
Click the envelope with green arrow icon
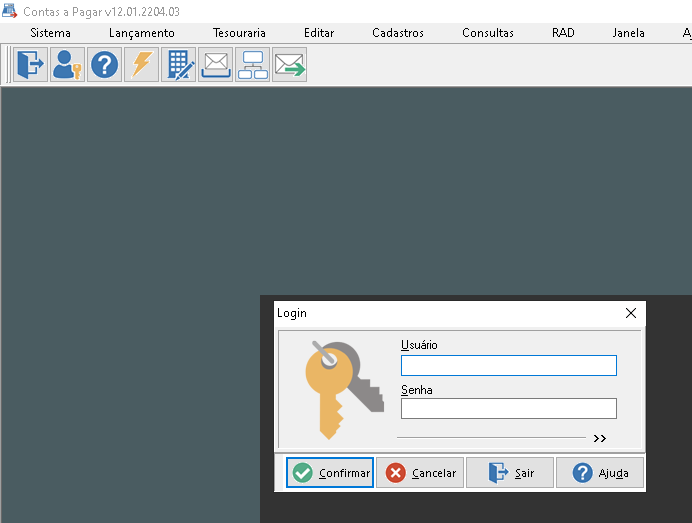pos(290,65)
